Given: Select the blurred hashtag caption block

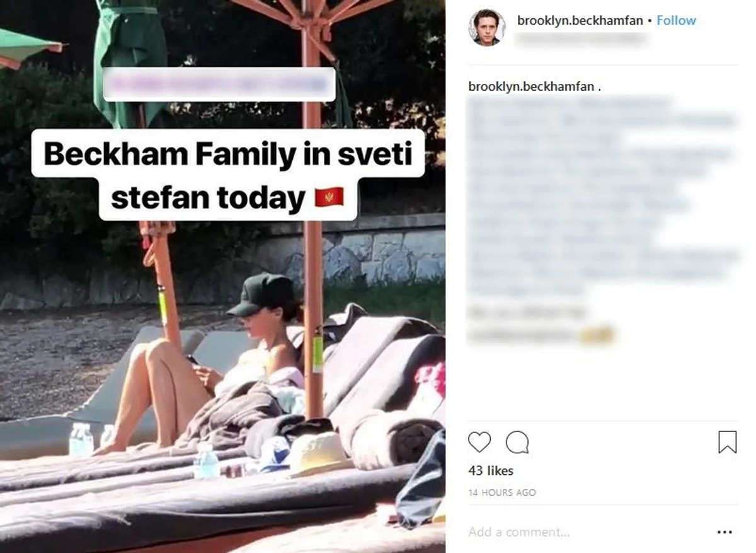Looking at the screenshot, I should tap(603, 197).
